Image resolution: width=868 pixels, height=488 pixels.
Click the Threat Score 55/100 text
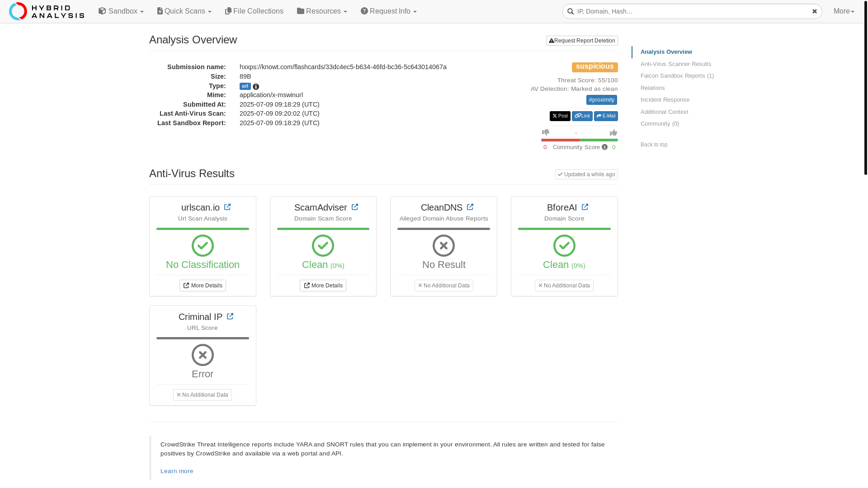point(587,80)
